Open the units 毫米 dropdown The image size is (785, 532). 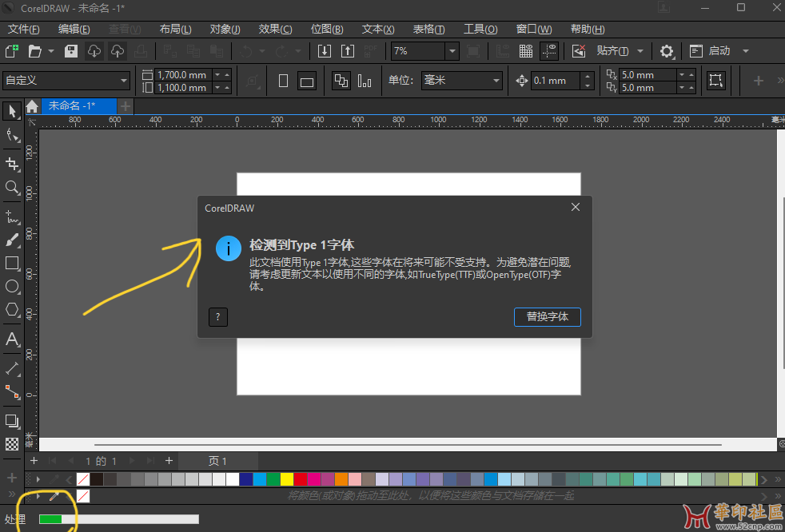(x=496, y=81)
